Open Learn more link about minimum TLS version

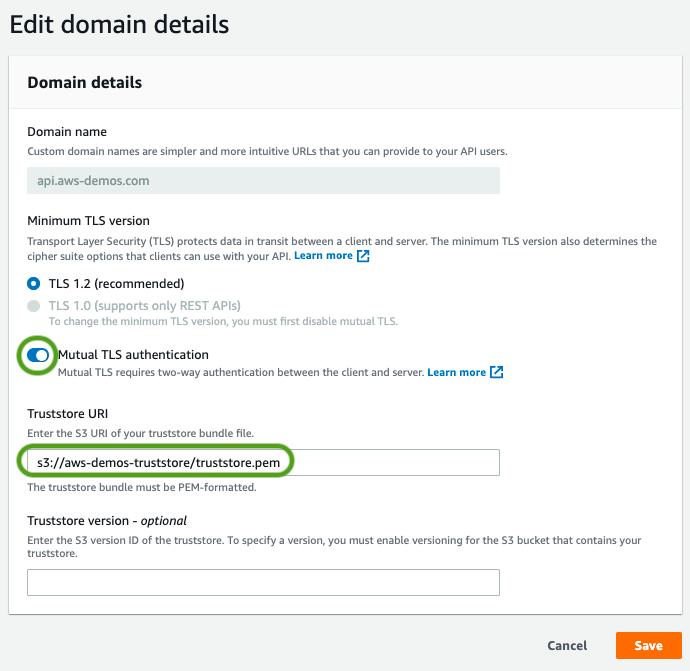pyautogui.click(x=323, y=256)
